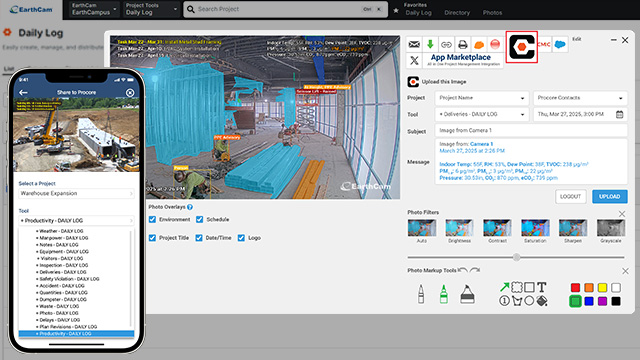Open the Project Name dropdown
The image size is (640, 360).
[482, 98]
